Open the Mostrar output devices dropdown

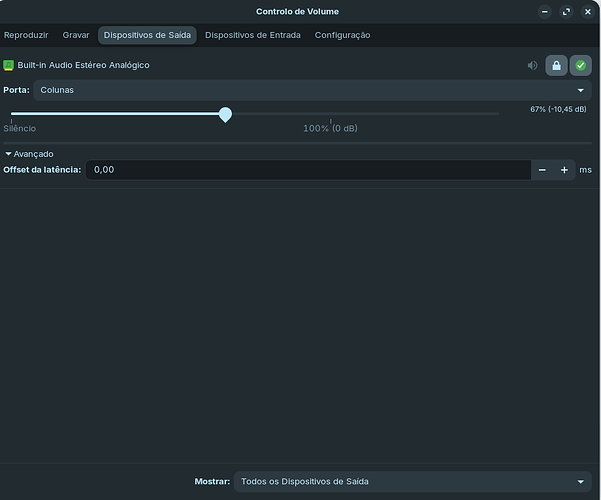(412, 481)
